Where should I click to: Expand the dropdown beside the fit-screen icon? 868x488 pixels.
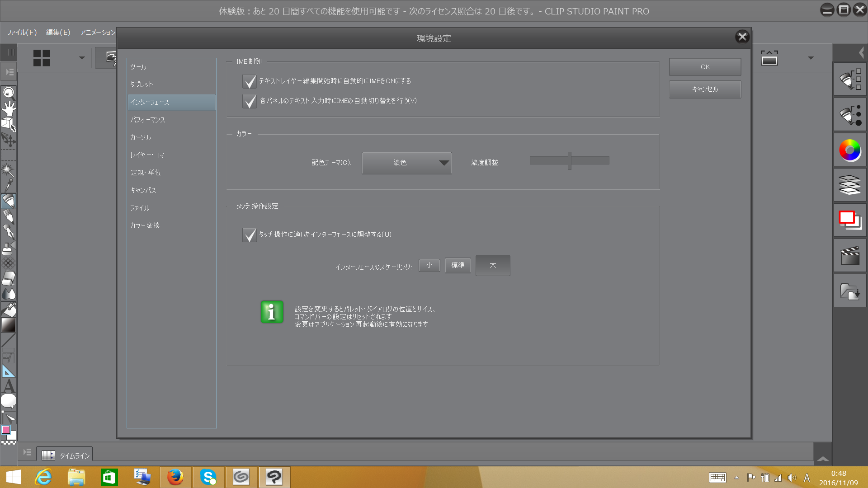tap(811, 58)
